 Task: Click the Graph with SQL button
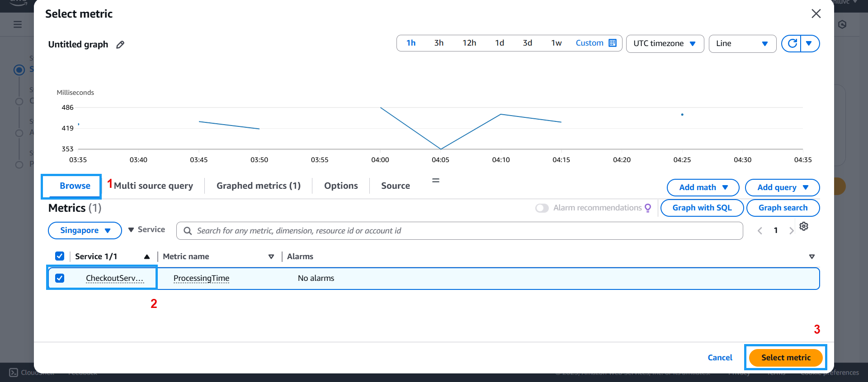(x=702, y=208)
